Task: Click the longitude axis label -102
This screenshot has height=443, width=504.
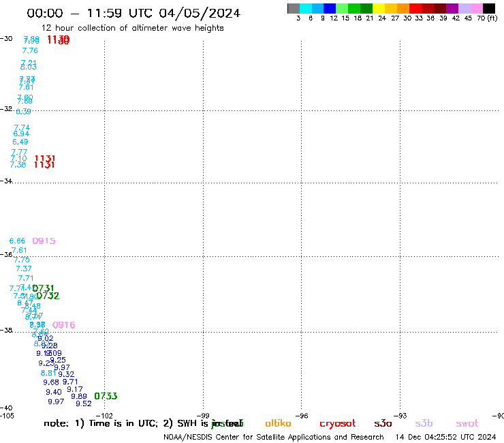Action: coord(105,416)
